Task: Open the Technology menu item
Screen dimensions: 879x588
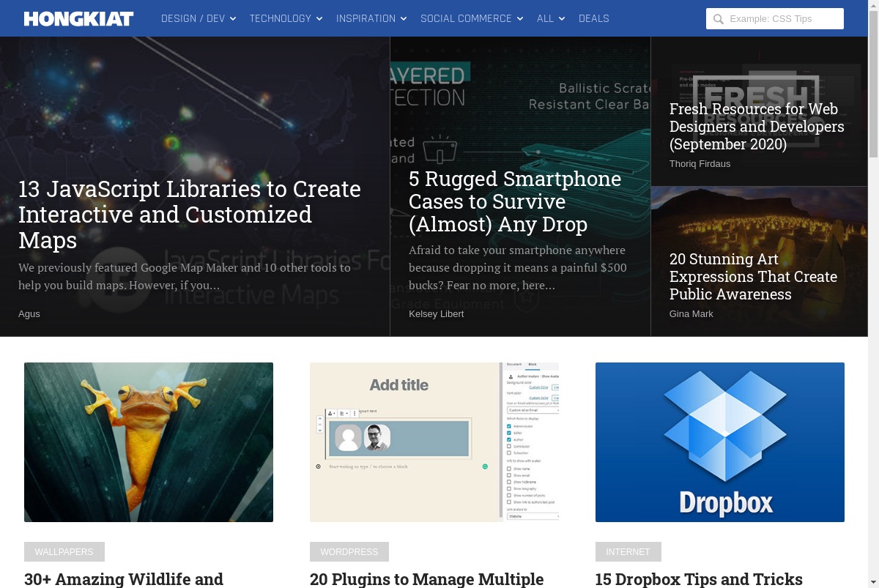Action: coord(281,18)
